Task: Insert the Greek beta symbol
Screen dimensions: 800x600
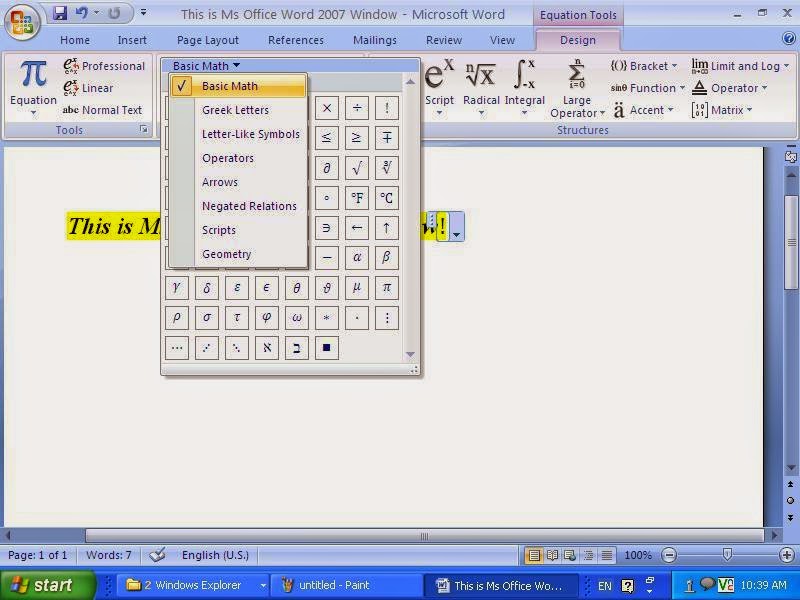Action: [x=387, y=258]
